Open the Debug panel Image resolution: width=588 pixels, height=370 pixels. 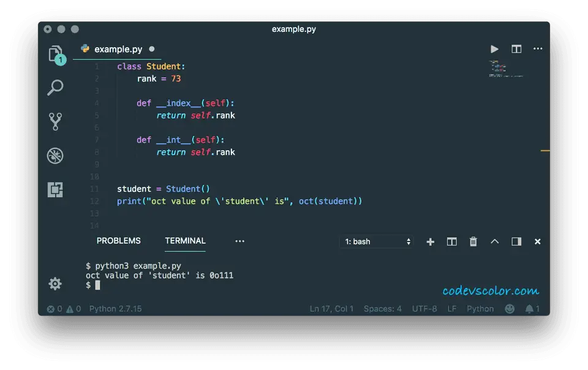pyautogui.click(x=55, y=156)
